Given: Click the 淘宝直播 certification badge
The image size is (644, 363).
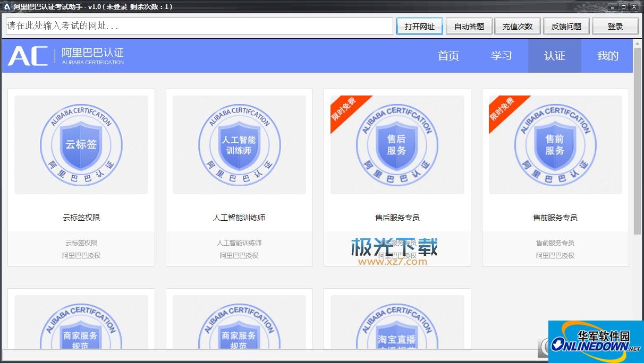Looking at the screenshot, I should click(x=397, y=329).
